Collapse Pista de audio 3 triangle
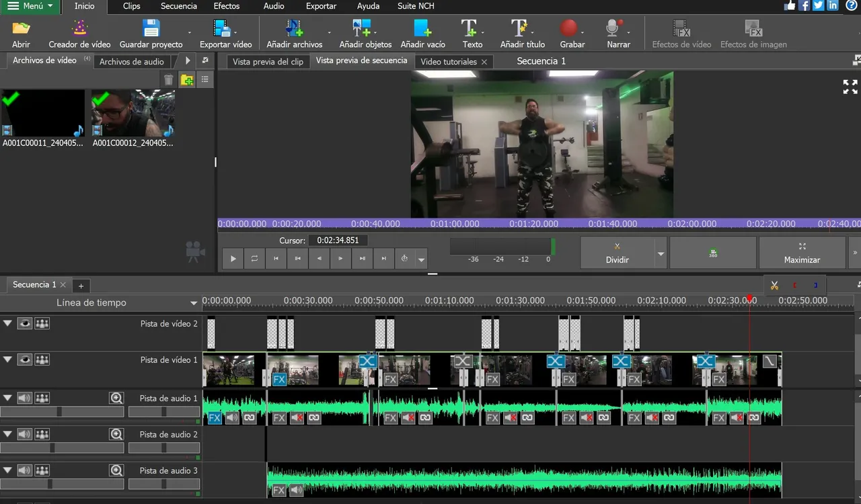This screenshot has height=504, width=861. pos(7,470)
